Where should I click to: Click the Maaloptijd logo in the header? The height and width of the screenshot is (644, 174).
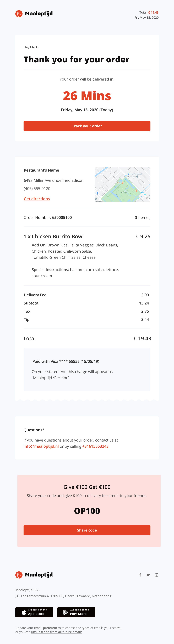pos(34,14)
